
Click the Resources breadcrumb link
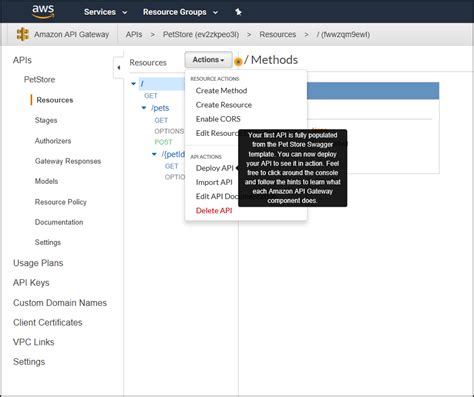pyautogui.click(x=277, y=35)
